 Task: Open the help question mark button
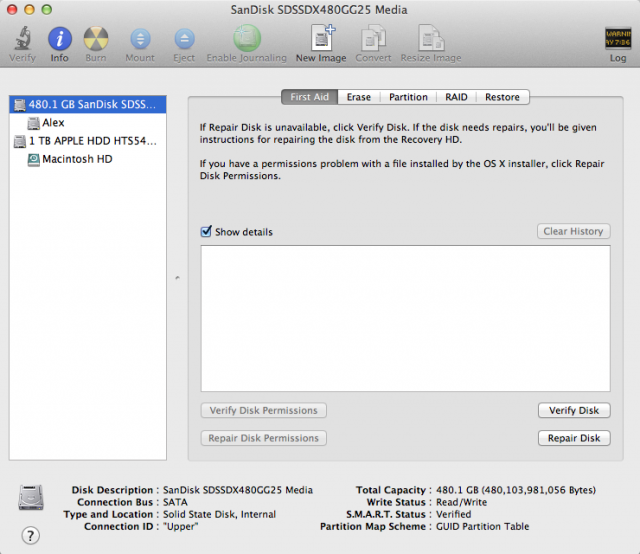(31, 535)
